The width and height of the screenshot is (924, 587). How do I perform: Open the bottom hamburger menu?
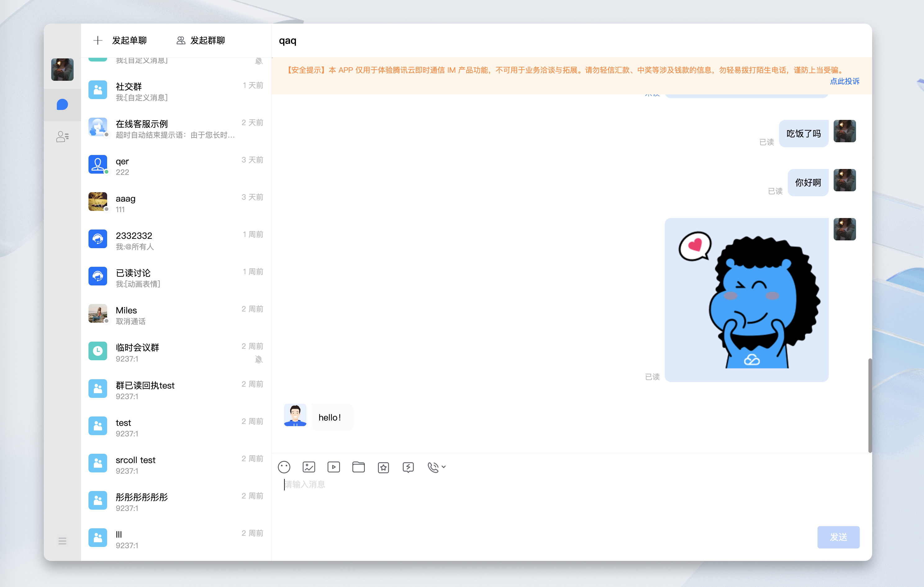coord(62,541)
